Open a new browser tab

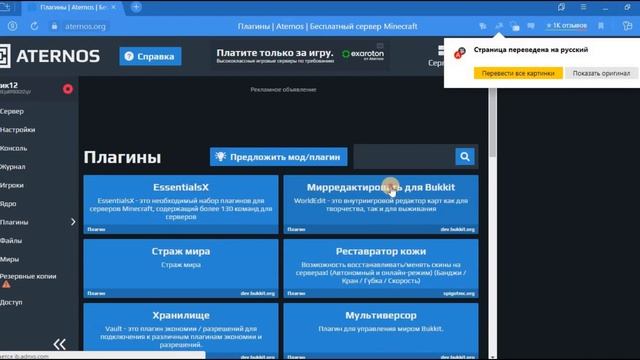coord(136,7)
